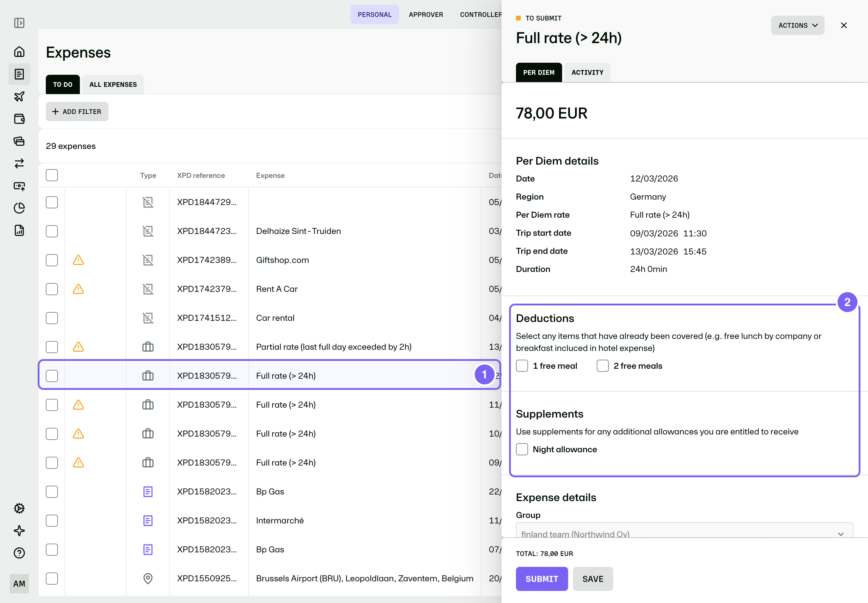Save the per diem expense

pos(593,579)
